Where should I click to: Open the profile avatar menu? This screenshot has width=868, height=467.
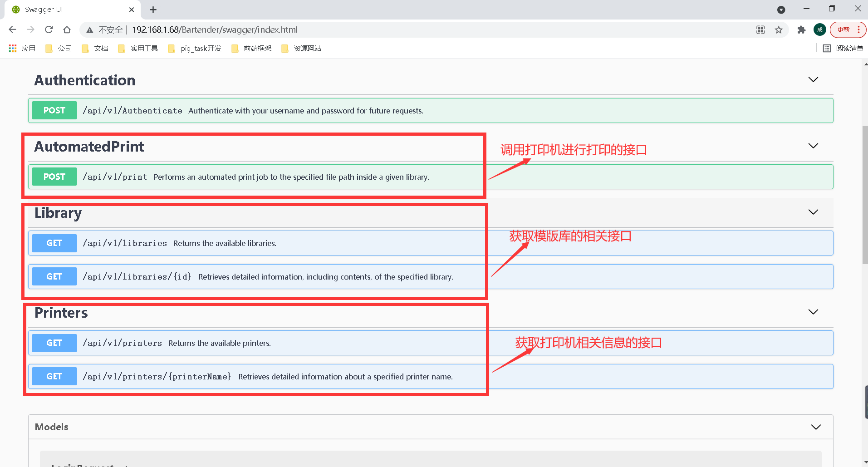[819, 30]
